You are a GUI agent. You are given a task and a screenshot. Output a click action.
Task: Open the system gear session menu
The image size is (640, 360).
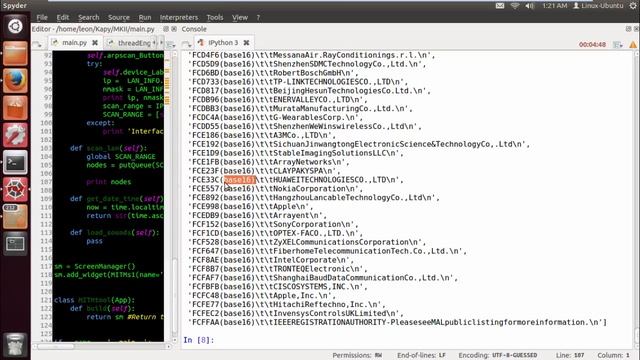click(x=633, y=6)
